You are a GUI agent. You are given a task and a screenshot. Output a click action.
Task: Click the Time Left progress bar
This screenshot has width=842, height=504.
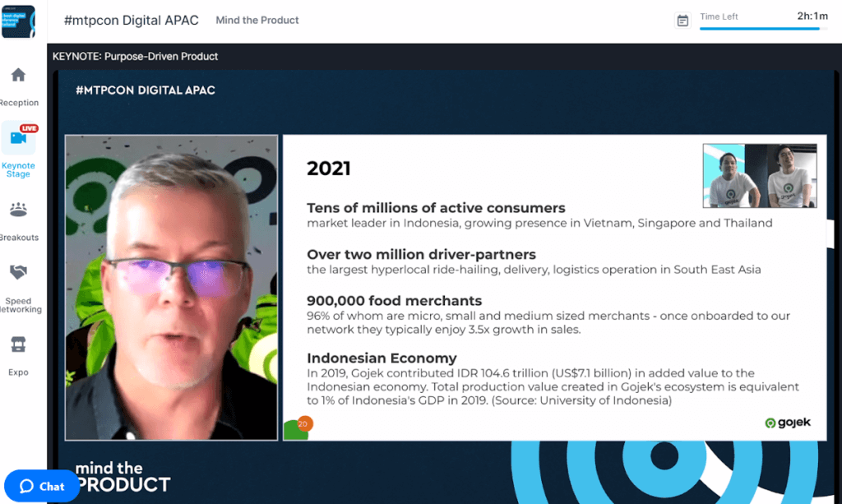762,29
